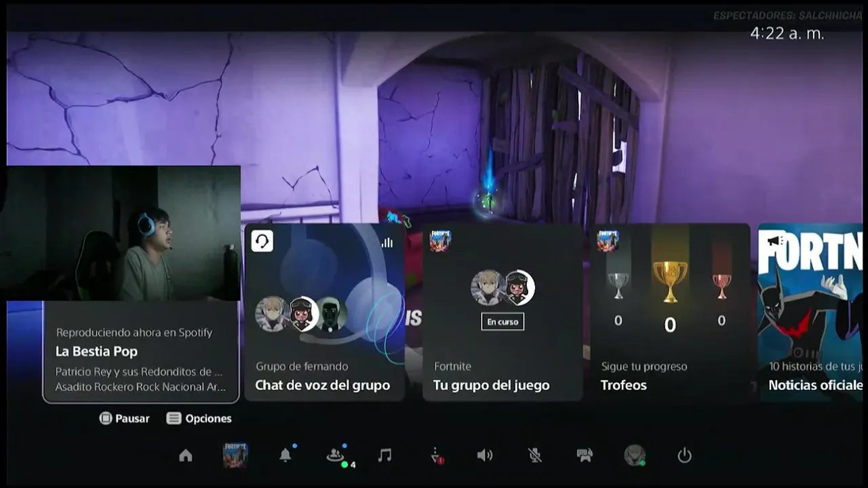Open the Chat de voz del grupo card
The height and width of the screenshot is (488, 868).
tap(324, 312)
